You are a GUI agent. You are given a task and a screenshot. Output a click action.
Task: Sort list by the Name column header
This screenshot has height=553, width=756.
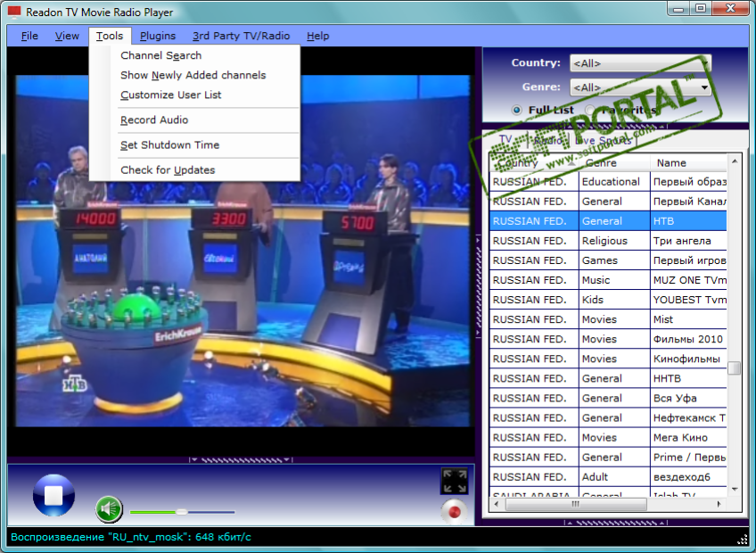686,163
